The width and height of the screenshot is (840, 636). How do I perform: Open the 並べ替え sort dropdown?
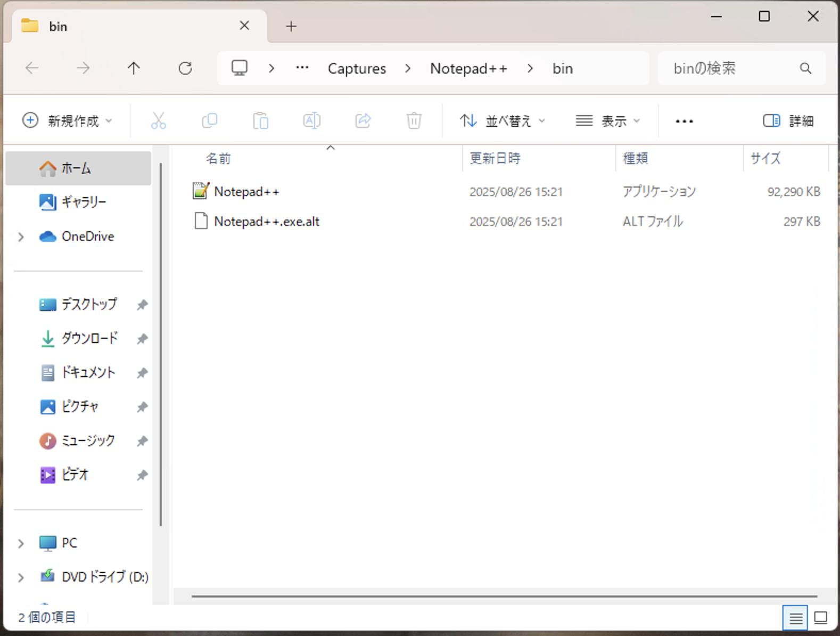pos(503,121)
